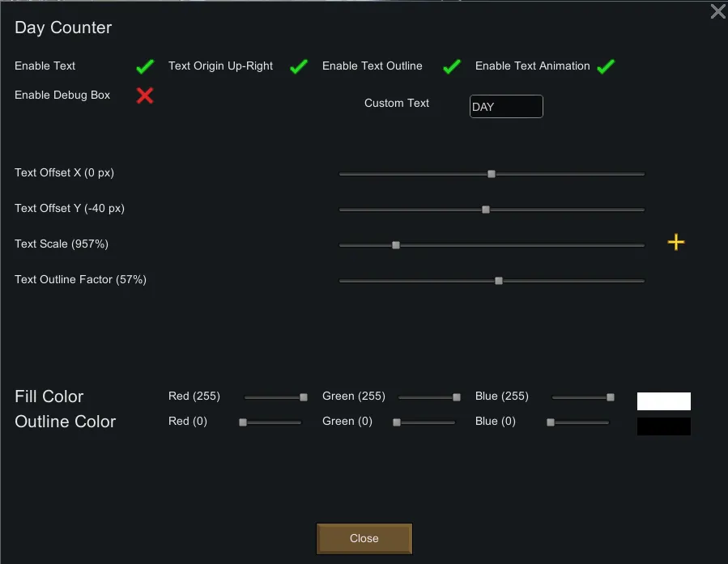Enable the Debug Box red X toggle

click(x=145, y=95)
